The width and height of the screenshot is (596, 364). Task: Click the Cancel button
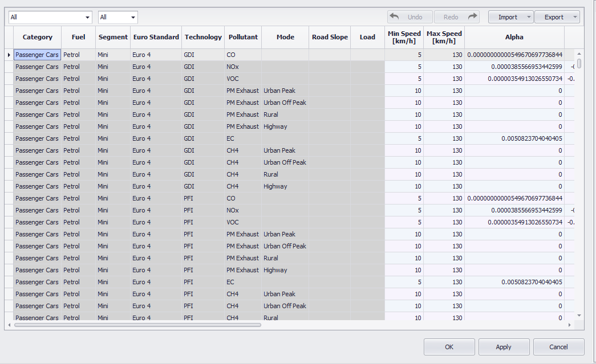(558, 346)
